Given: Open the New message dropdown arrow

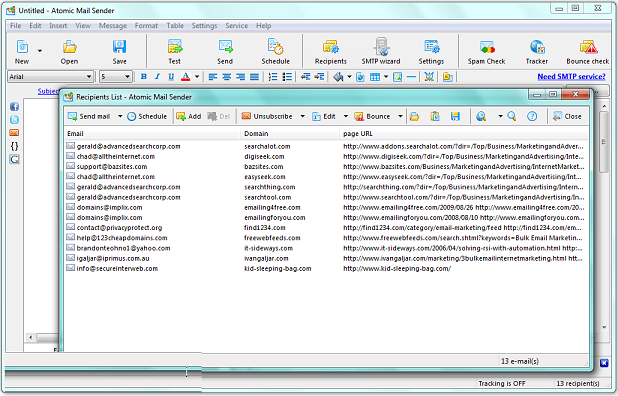Looking at the screenshot, I should (40, 51).
